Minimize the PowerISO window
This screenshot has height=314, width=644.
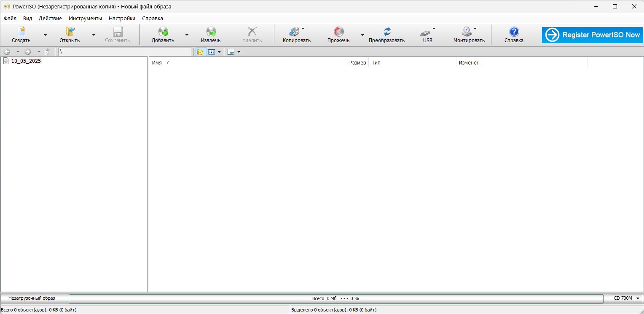point(596,6)
